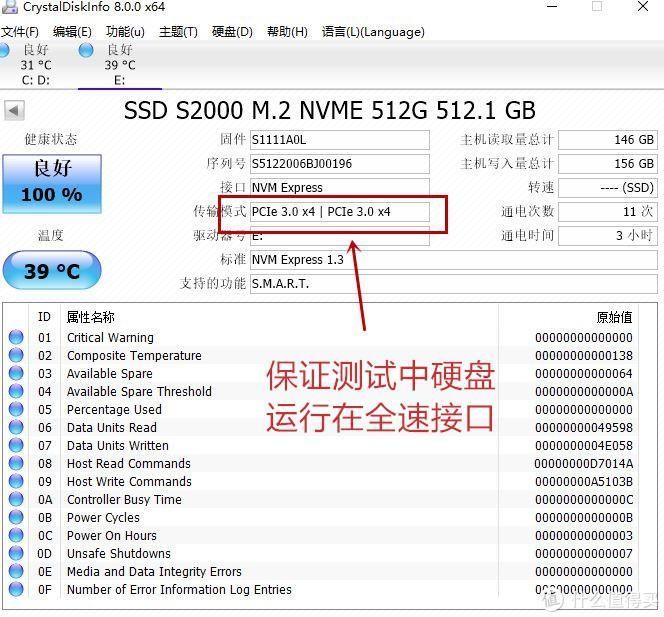This screenshot has width=664, height=617.
Task: Click the CrystalDiskInfo title bar app icon
Action: (9, 6)
